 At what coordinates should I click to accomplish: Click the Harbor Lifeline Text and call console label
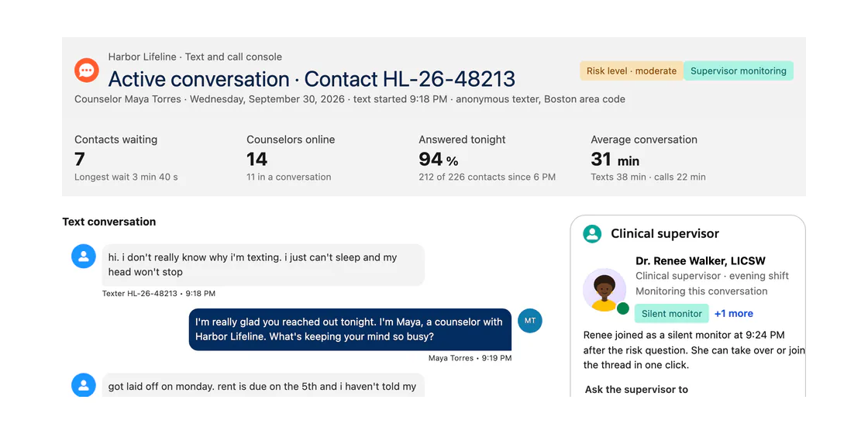[195, 57]
